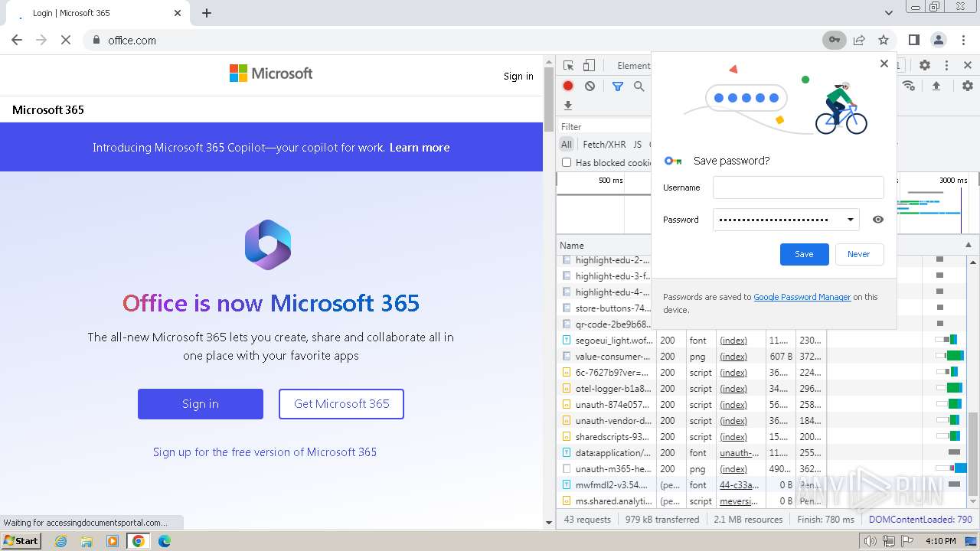Click in the Username input field
Viewport: 980px width, 551px height.
[798, 187]
